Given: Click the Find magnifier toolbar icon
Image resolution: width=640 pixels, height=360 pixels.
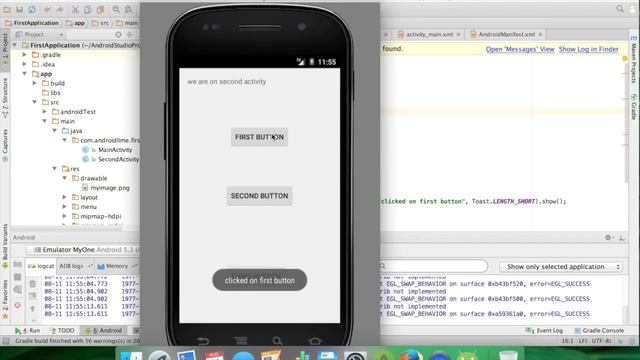Looking at the screenshot, I should 116,9.
